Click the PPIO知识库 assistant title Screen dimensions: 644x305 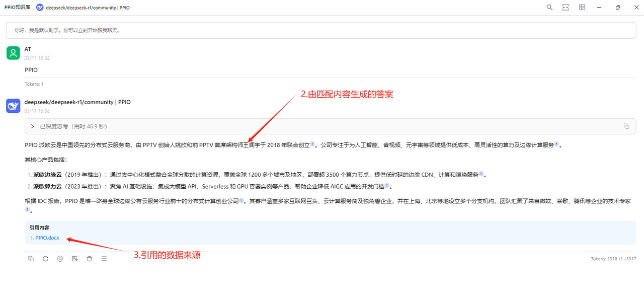[x=17, y=8]
